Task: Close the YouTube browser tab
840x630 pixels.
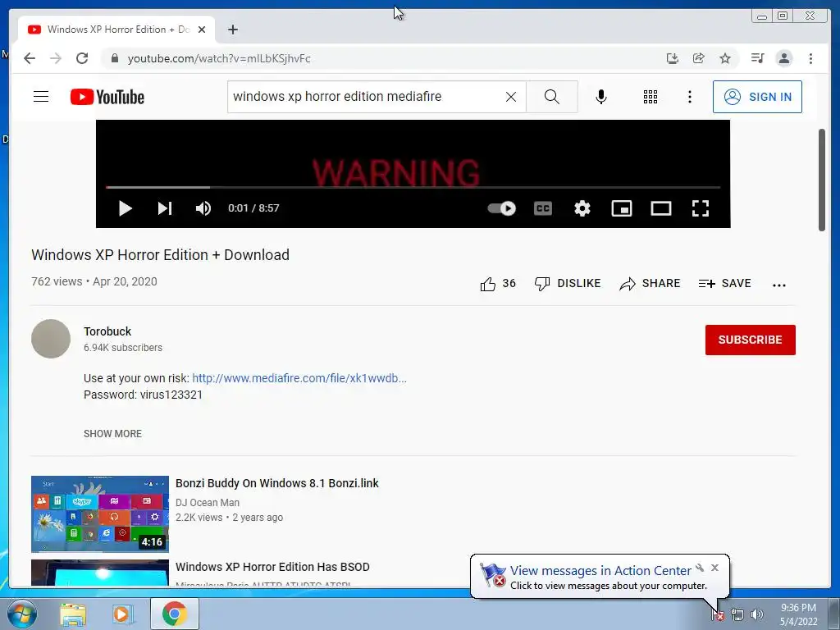Action: (x=202, y=30)
